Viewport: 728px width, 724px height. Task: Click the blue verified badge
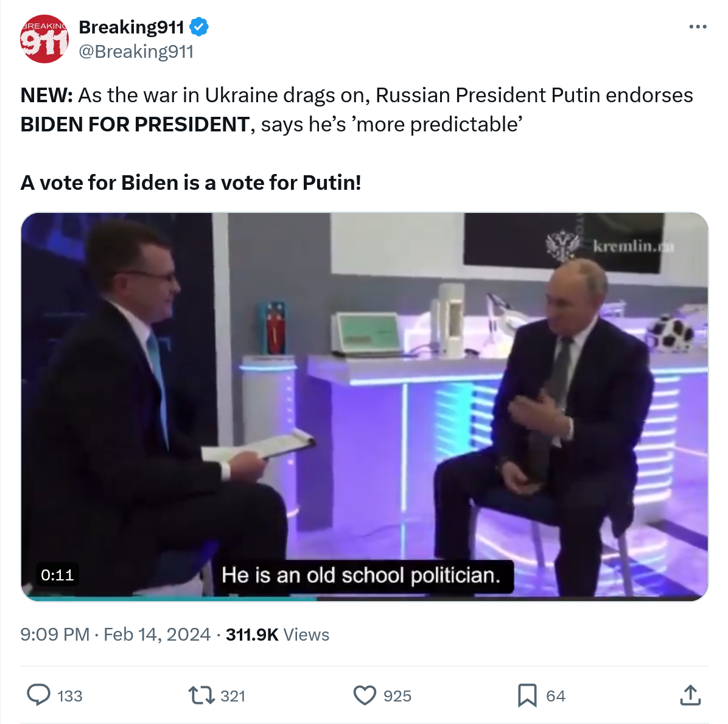point(199,27)
